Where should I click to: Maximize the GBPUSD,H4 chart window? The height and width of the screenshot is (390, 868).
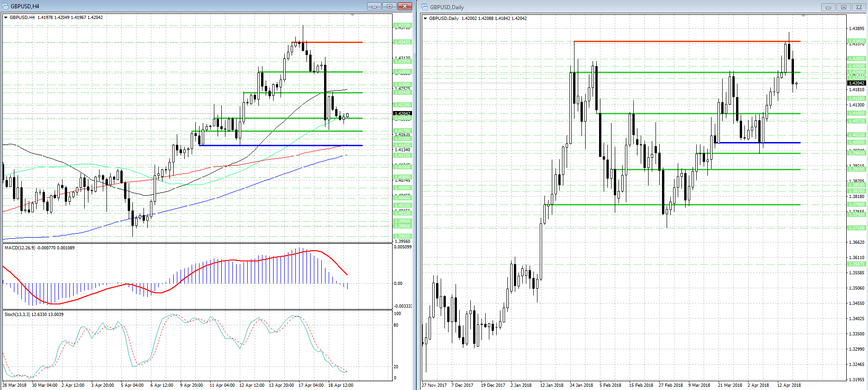click(389, 6)
